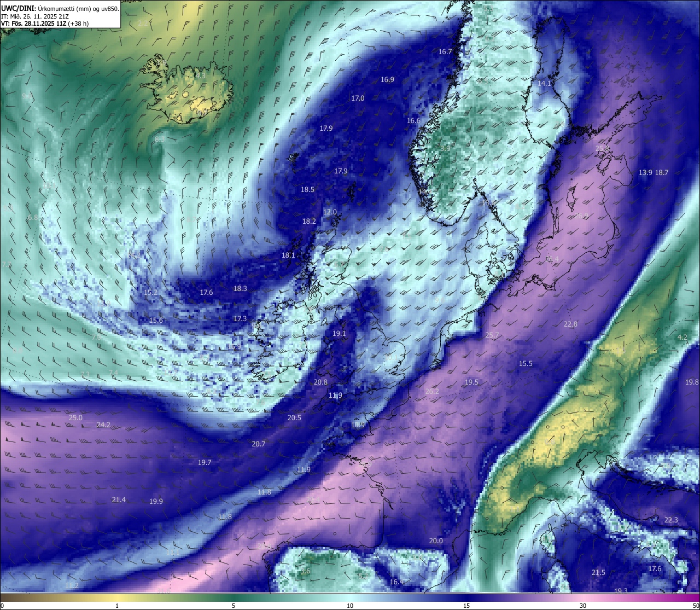Click the map value 19.8 at the right edge
The width and height of the screenshot is (700, 610).
692,382
